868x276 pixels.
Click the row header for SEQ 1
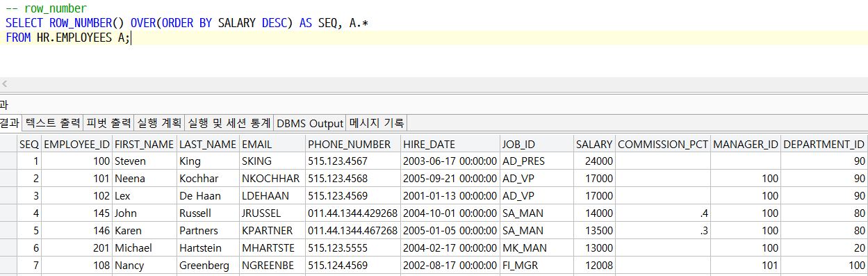pos(8,161)
